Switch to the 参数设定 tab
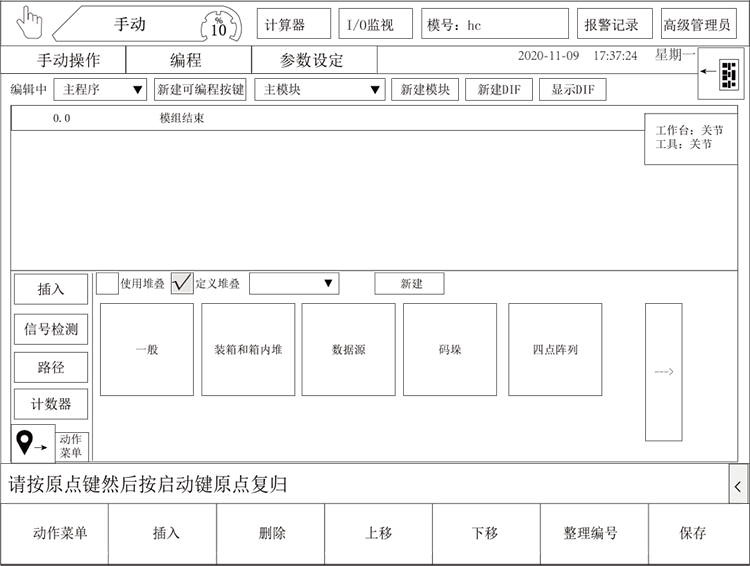 311,60
